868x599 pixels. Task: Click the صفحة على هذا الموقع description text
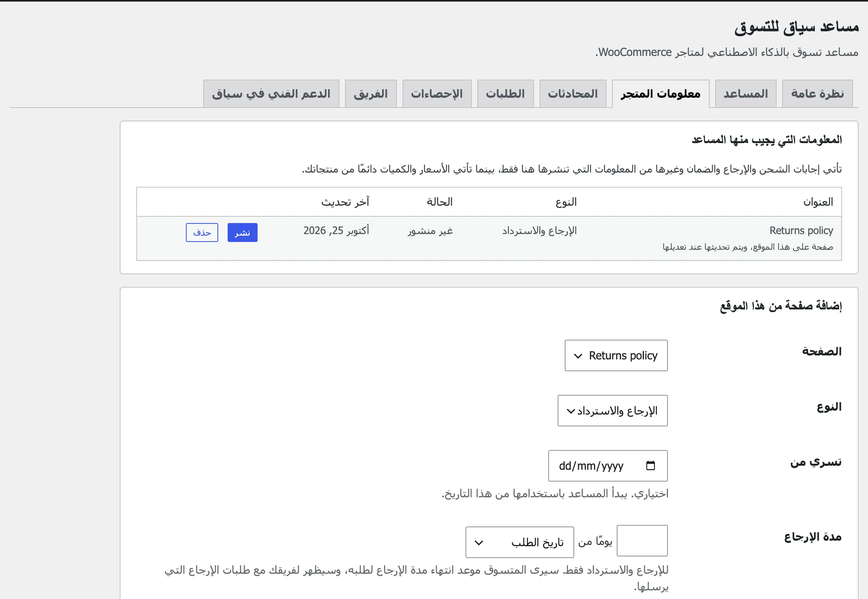tap(747, 247)
